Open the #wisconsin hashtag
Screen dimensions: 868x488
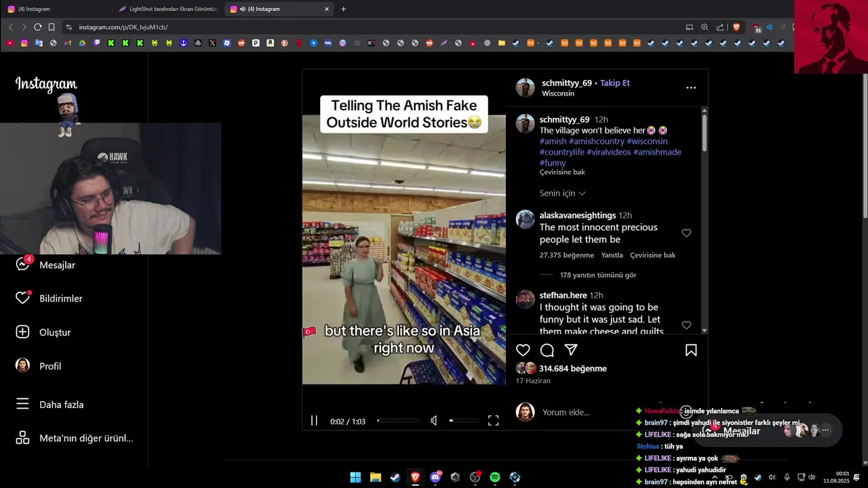tap(647, 141)
